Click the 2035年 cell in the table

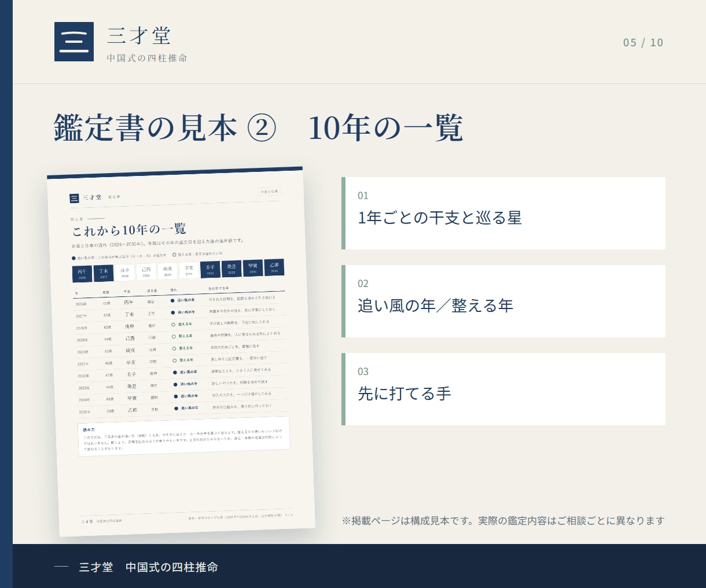[x=84, y=412]
